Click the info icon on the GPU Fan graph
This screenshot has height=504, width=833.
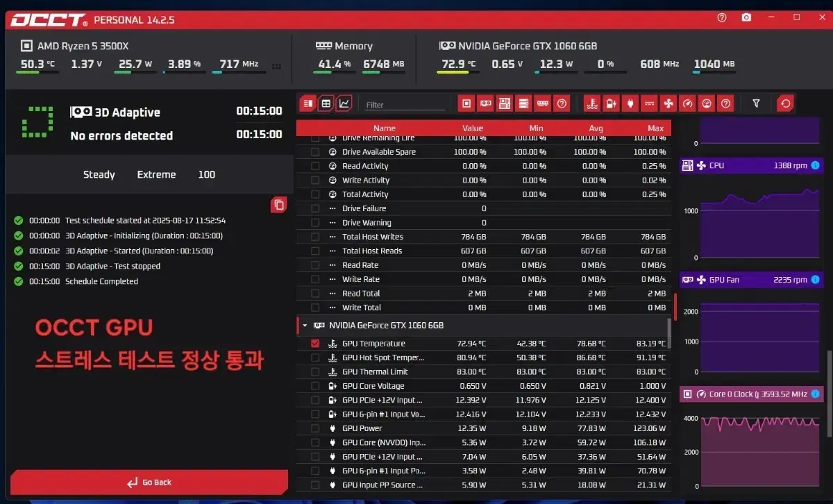pos(816,280)
